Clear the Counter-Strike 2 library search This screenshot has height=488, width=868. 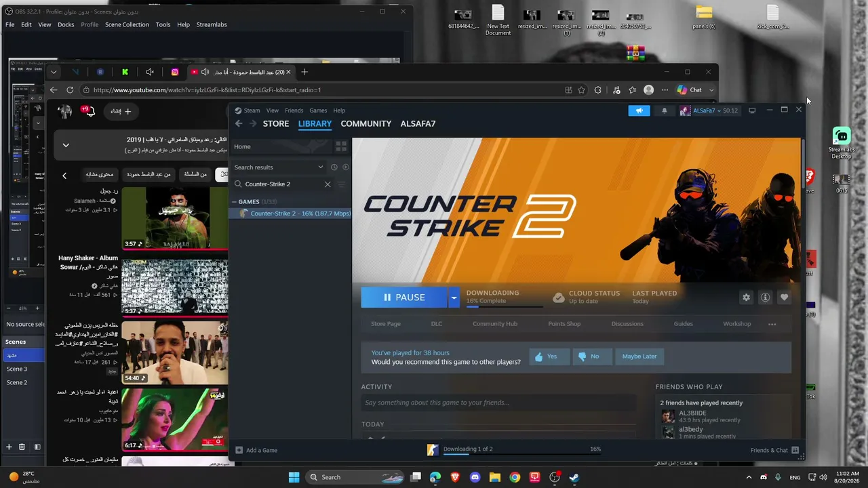pos(328,184)
